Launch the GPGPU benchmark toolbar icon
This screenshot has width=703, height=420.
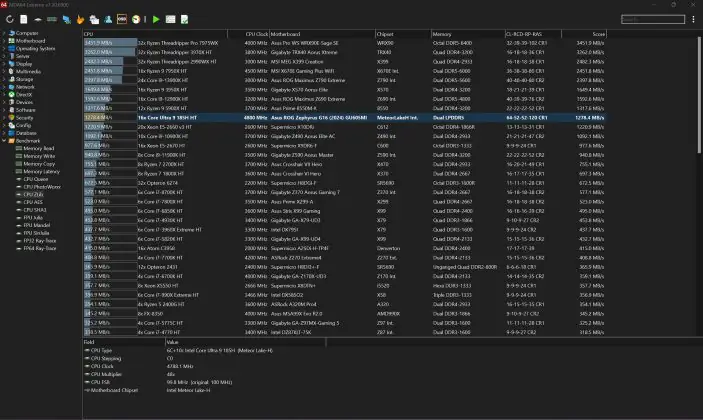(66, 19)
